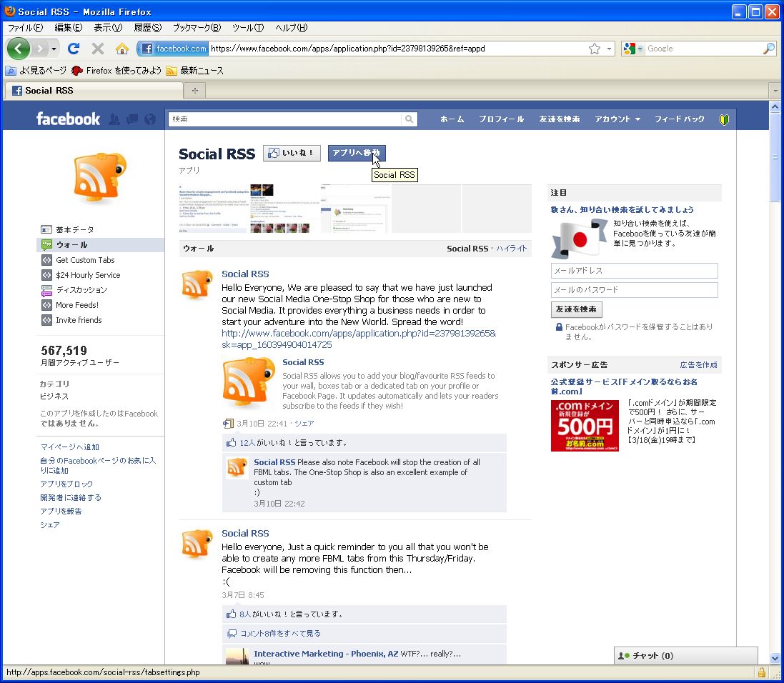Open the Facebook notifications globe icon

coord(149,119)
